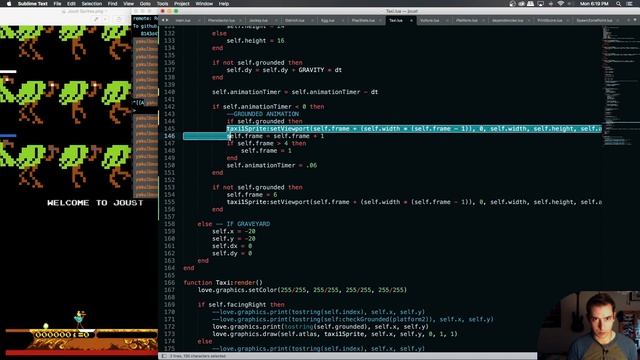This screenshot has height=360, width=640.
Task: Open the Tools menu
Action: (162, 4)
